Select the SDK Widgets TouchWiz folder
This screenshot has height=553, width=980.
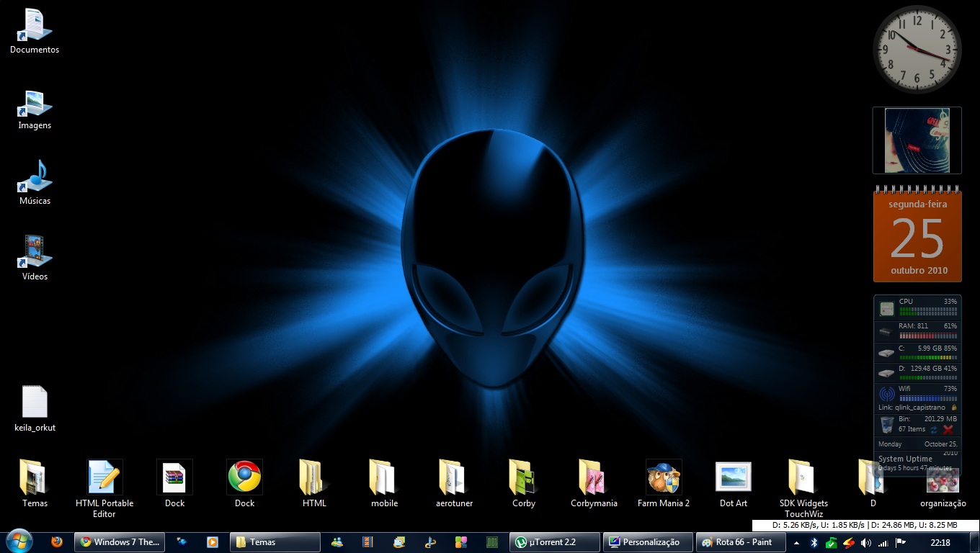pos(803,477)
